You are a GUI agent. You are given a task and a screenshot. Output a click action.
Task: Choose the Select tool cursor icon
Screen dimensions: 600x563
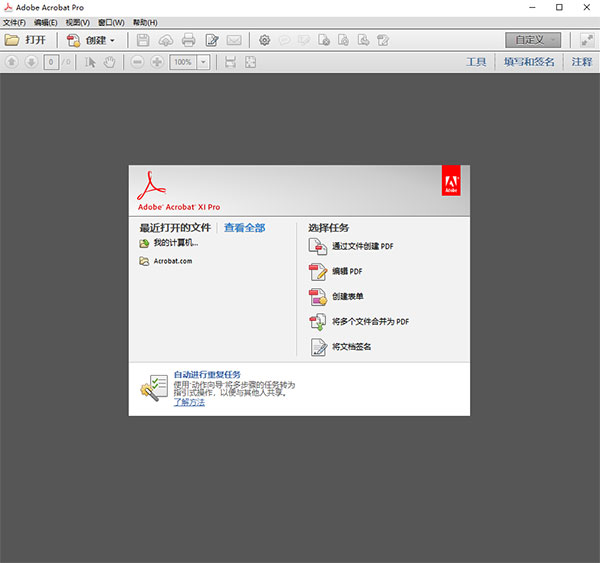pos(90,62)
